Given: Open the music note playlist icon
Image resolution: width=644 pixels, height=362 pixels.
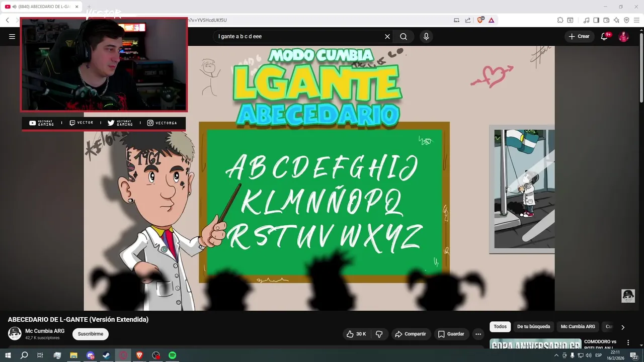Looking at the screenshot, I should tap(586, 20).
